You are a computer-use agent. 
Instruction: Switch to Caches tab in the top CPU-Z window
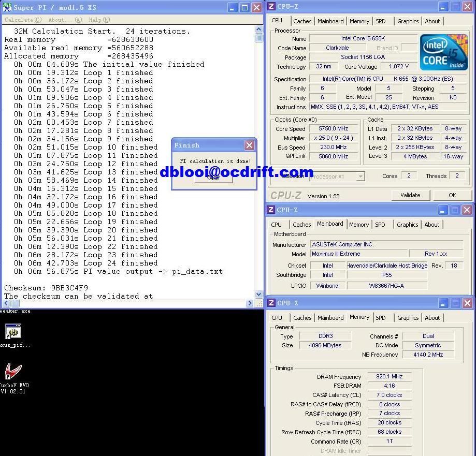302,21
